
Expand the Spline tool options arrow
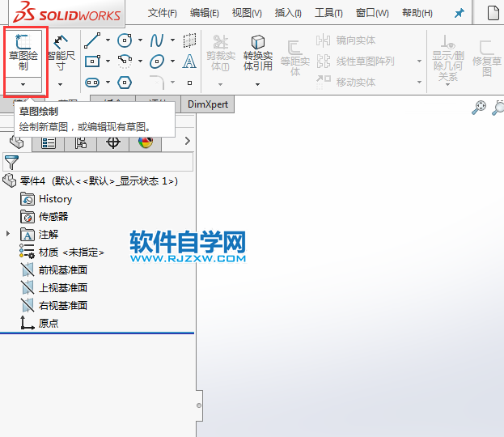(173, 40)
